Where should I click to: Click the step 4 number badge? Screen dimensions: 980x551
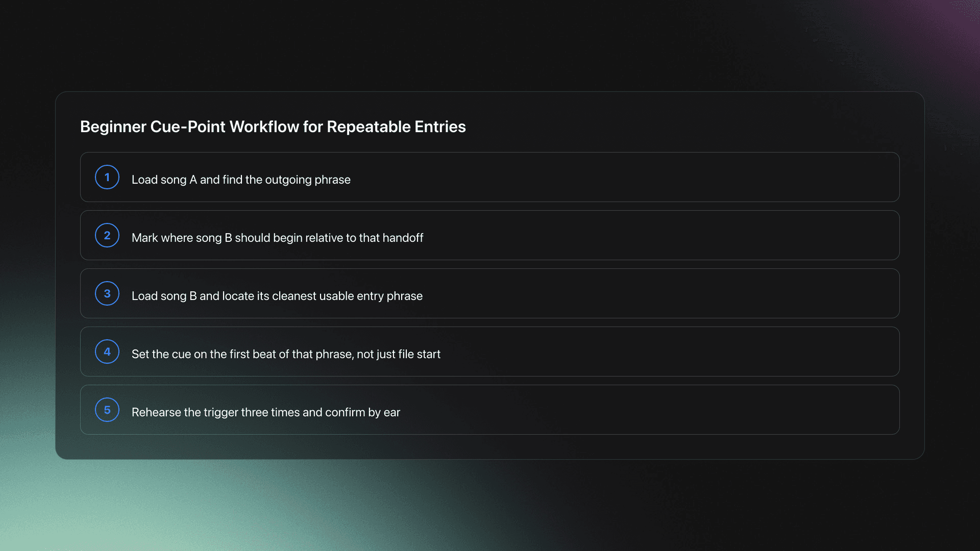[x=107, y=352]
